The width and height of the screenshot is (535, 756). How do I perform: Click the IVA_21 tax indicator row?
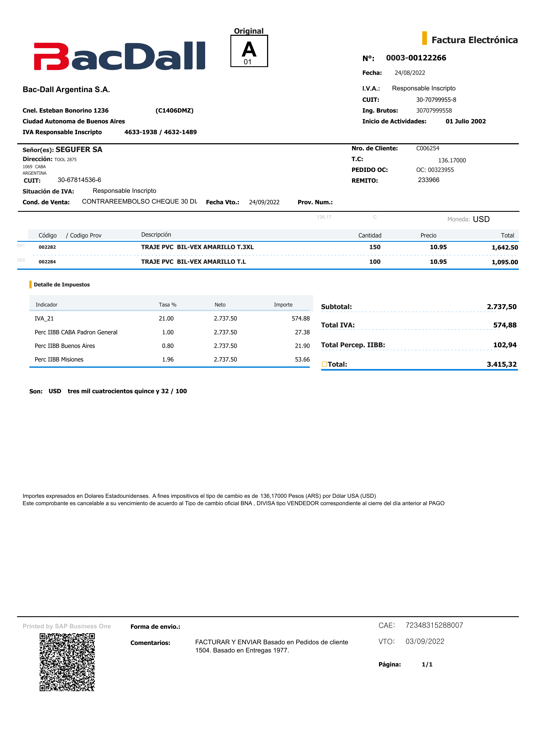(x=44, y=319)
